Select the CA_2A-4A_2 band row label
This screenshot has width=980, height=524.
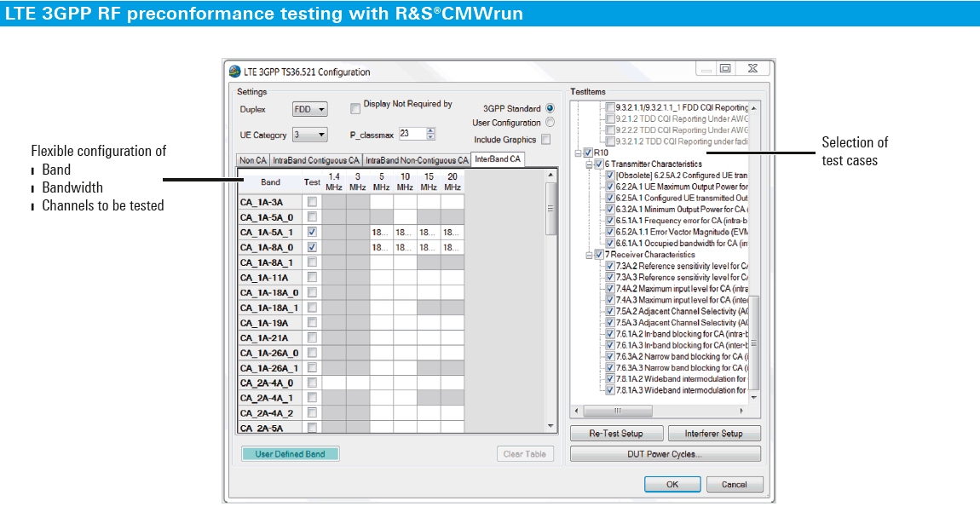(271, 413)
